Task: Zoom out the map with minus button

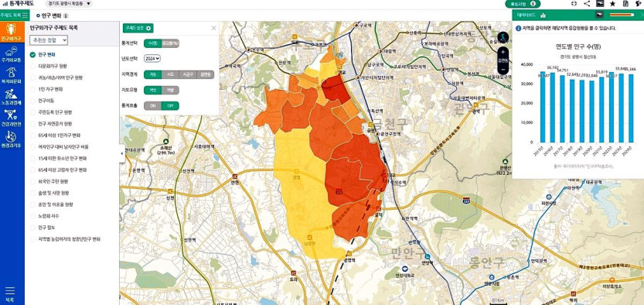Action: pos(503,70)
